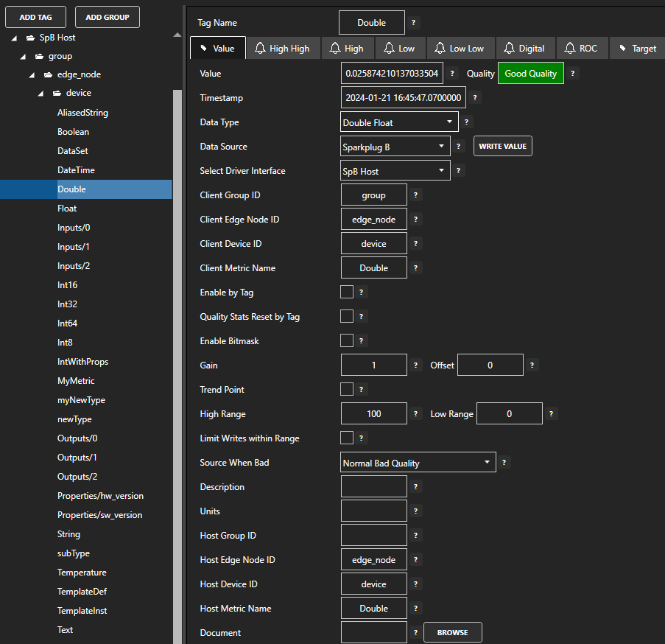Click the folder icon for edge_node
665x644 pixels.
point(48,74)
